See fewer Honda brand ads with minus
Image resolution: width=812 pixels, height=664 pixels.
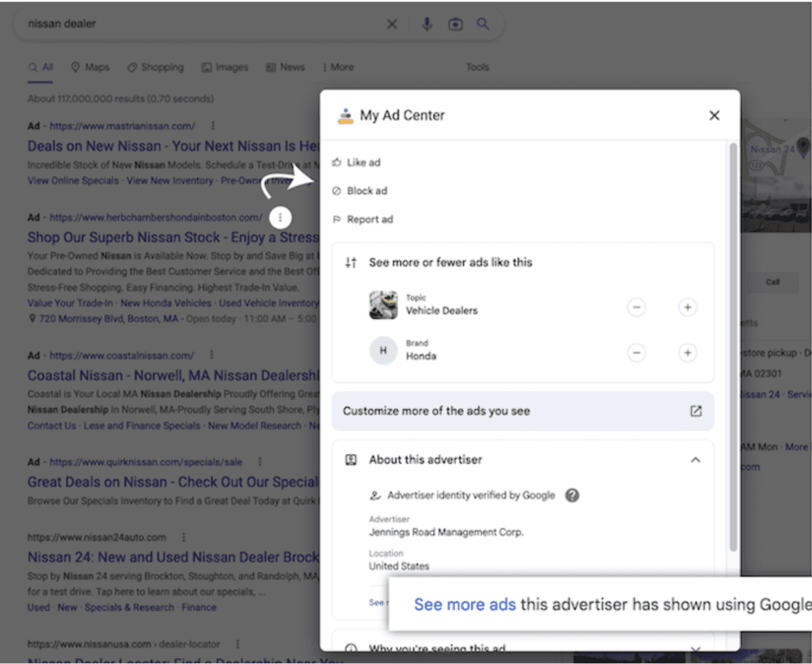636,353
